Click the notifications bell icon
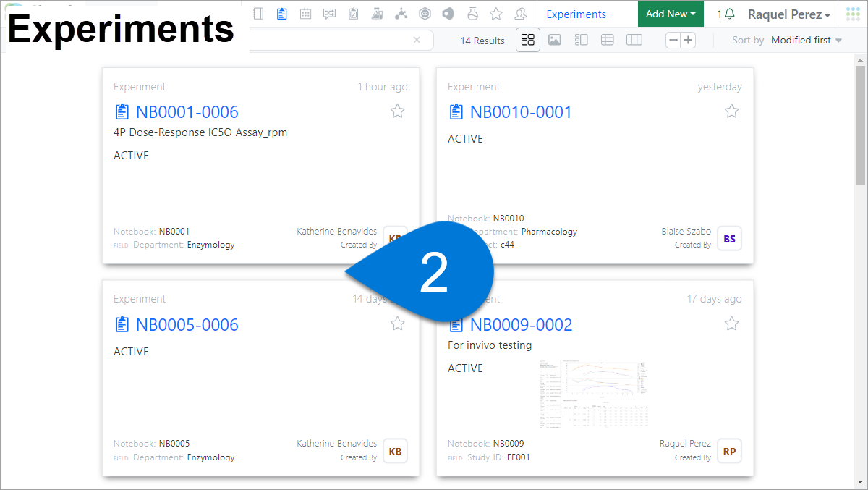Screen dimensions: 868x490 tap(730, 14)
